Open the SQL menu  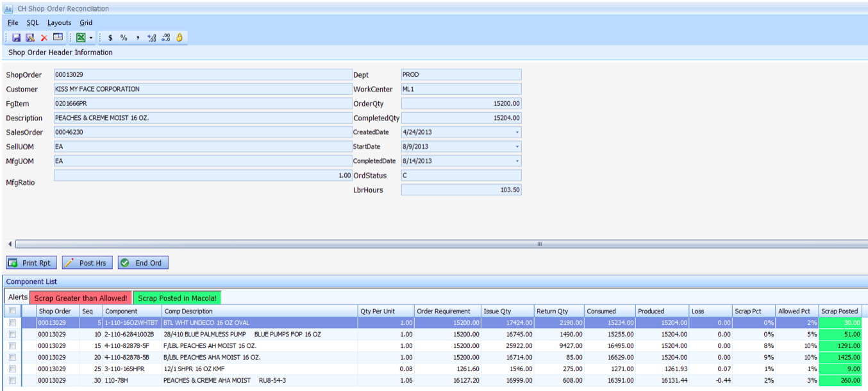coord(32,22)
